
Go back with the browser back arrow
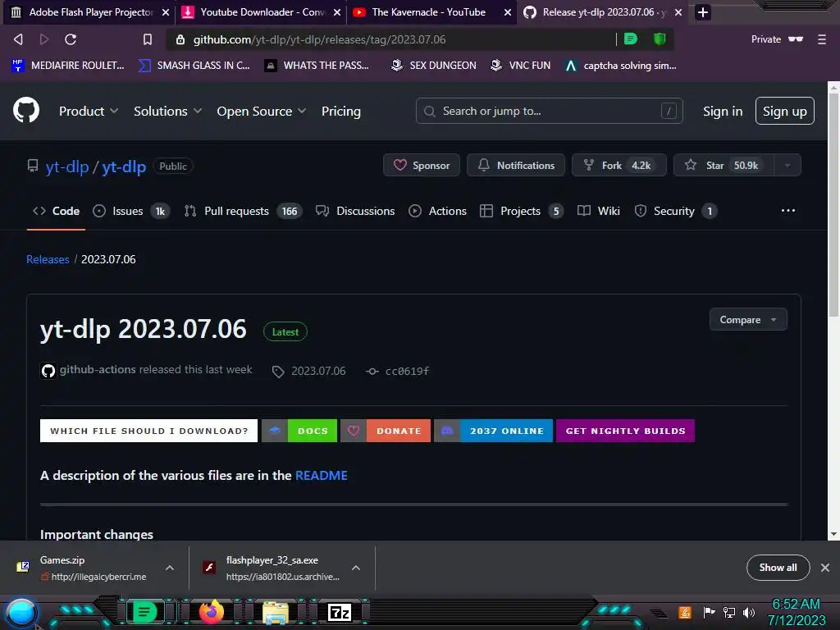coord(18,39)
